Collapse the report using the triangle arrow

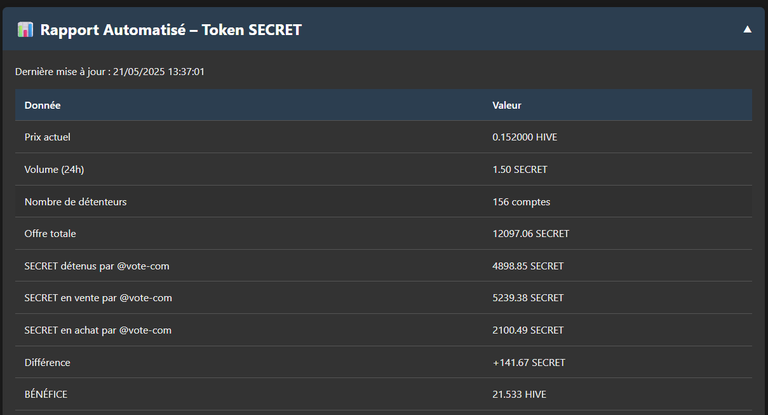(747, 29)
